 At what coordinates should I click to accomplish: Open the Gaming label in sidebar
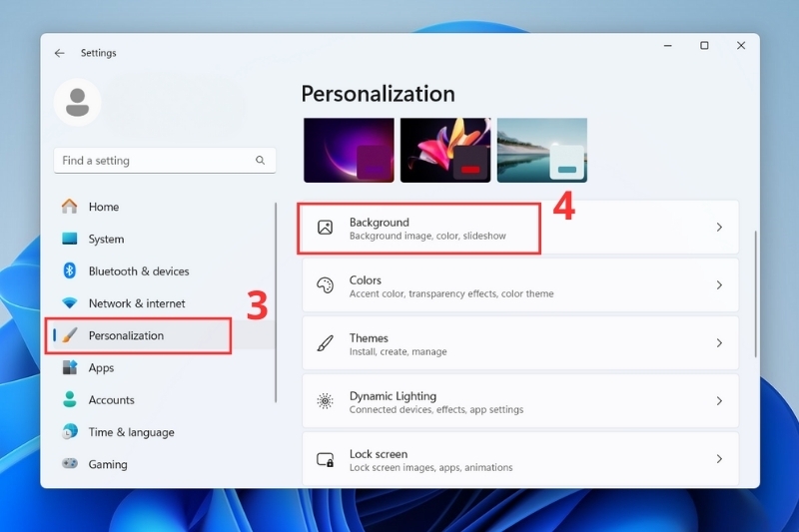click(108, 464)
